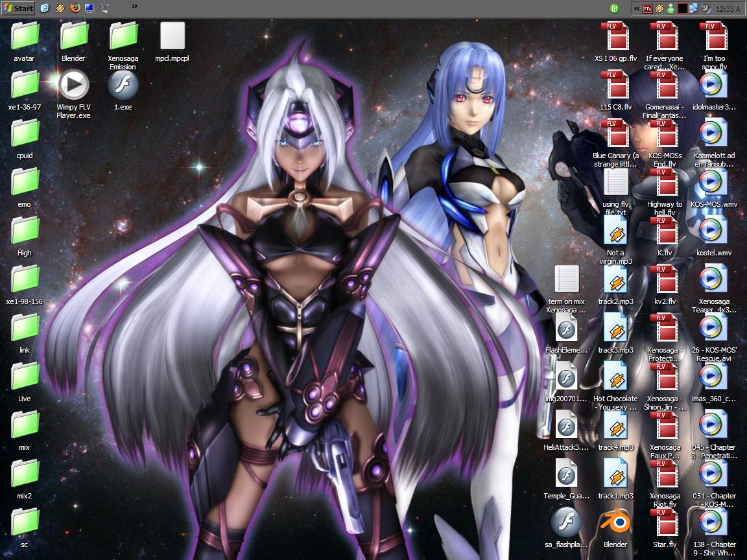Screen dimensions: 747x560
Task: Select the kostel.wmv video file
Action: pyautogui.click(x=714, y=237)
